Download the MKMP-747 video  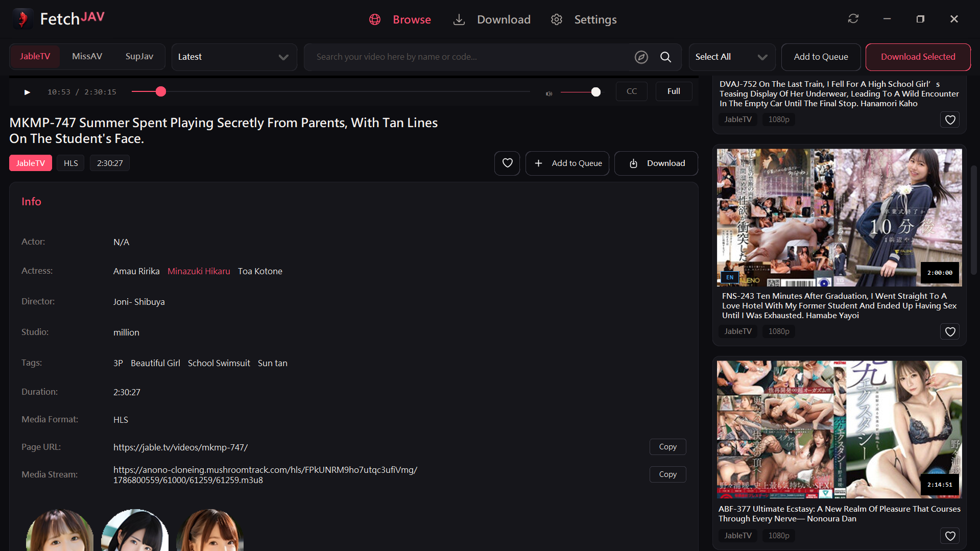click(x=656, y=163)
